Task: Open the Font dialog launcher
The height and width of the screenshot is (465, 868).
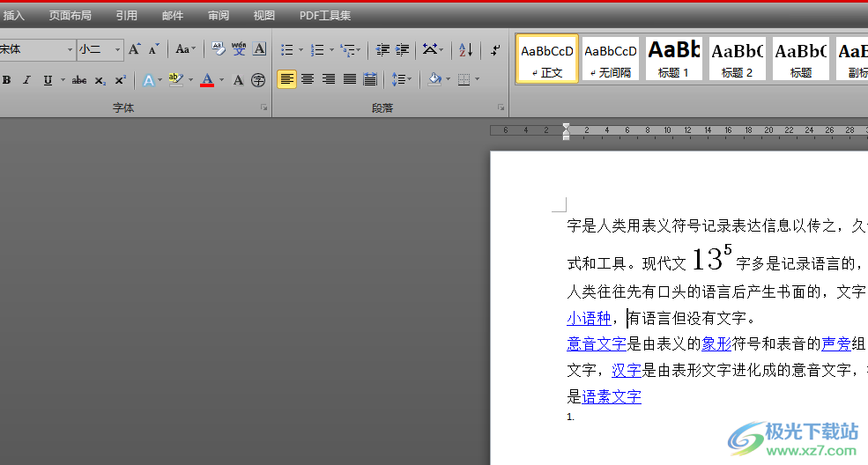Action: [264, 107]
